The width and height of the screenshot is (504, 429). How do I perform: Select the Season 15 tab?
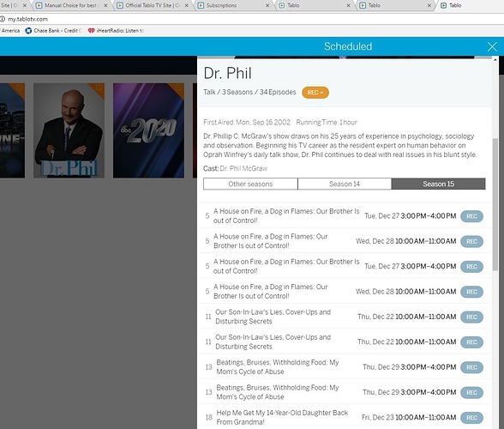coord(439,184)
